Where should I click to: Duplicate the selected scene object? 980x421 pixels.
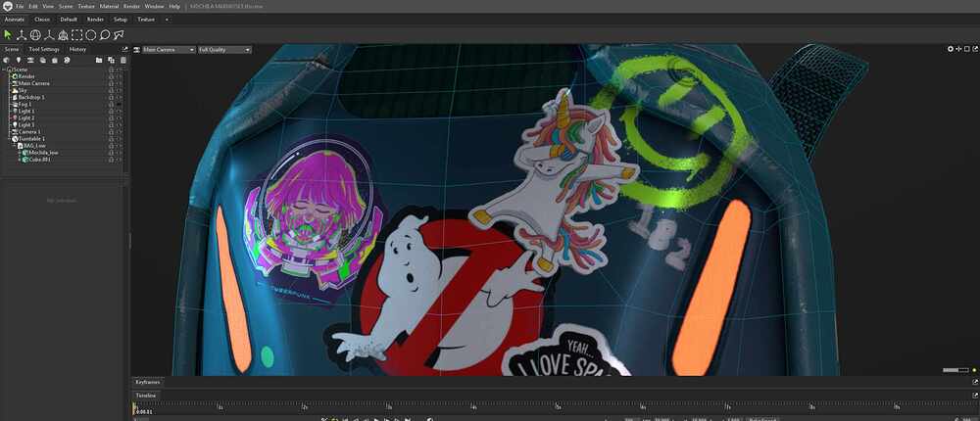(x=111, y=60)
